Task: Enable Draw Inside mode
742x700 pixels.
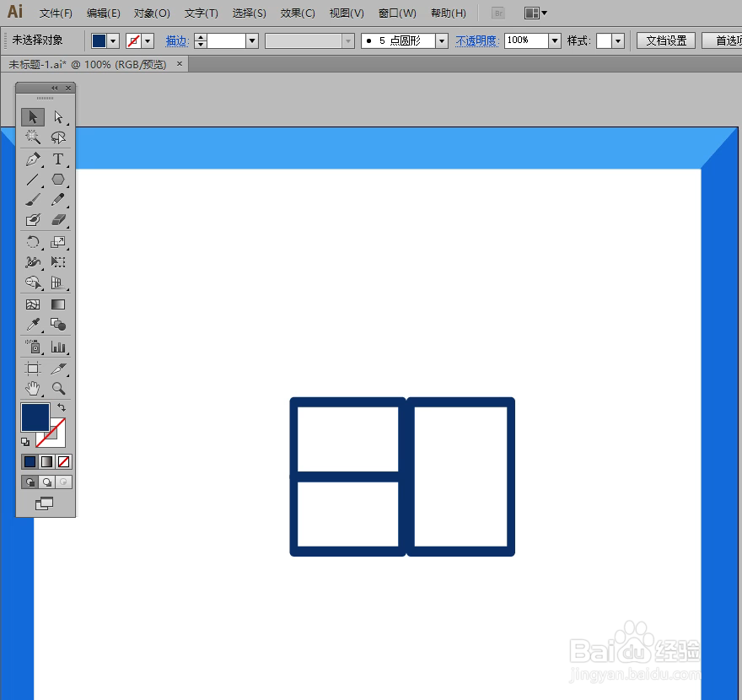Action: 63,482
